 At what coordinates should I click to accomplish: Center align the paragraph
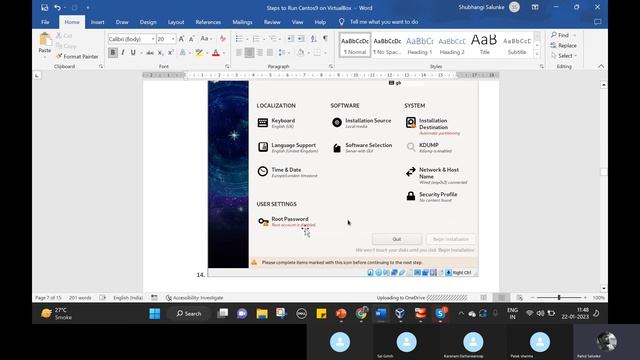coord(249,53)
